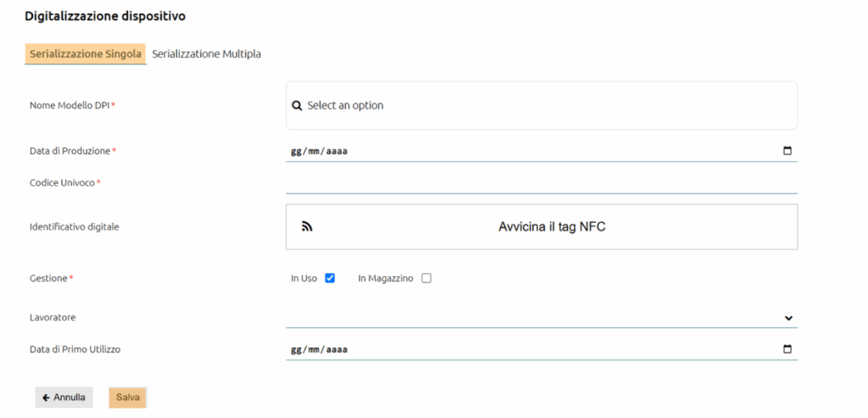Click the Data di Primo Utilizzo date field
The image size is (868, 418).
click(542, 349)
